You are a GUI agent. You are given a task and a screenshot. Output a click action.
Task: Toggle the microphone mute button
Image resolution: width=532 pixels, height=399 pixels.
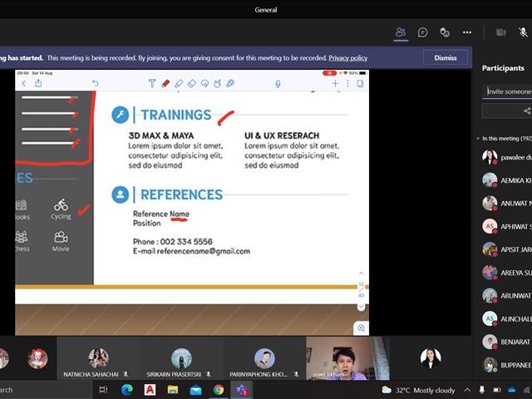(523, 32)
